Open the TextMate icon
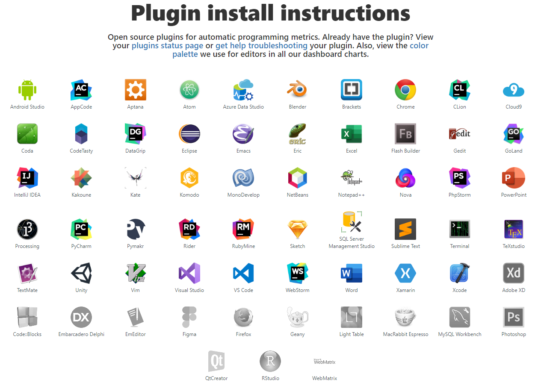 pos(27,273)
